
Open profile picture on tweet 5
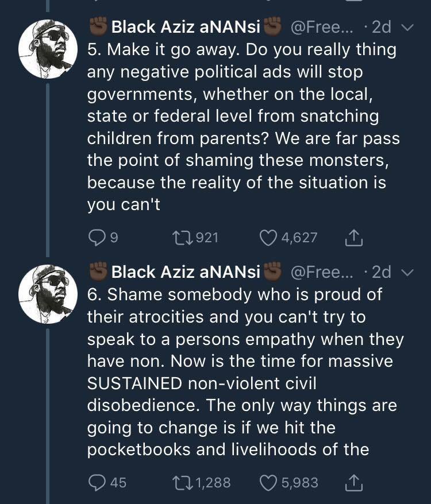pyautogui.click(x=45, y=51)
